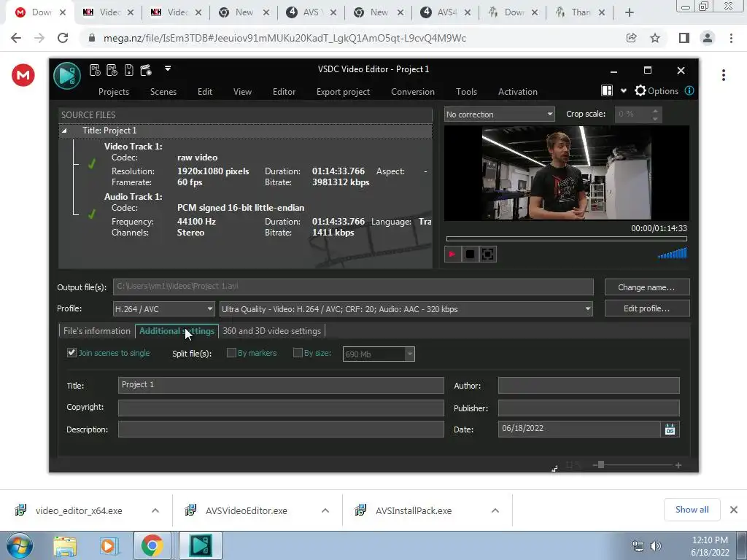Click the second quick-access toolbar icon

tap(112, 71)
